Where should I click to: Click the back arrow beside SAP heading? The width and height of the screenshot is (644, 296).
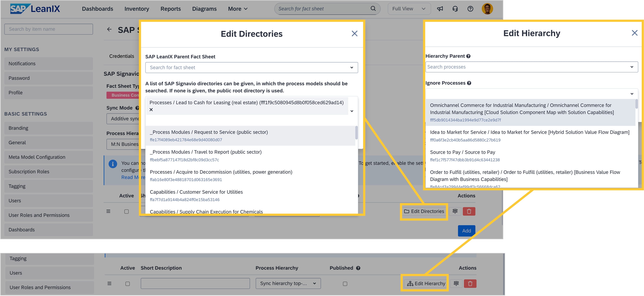click(109, 30)
